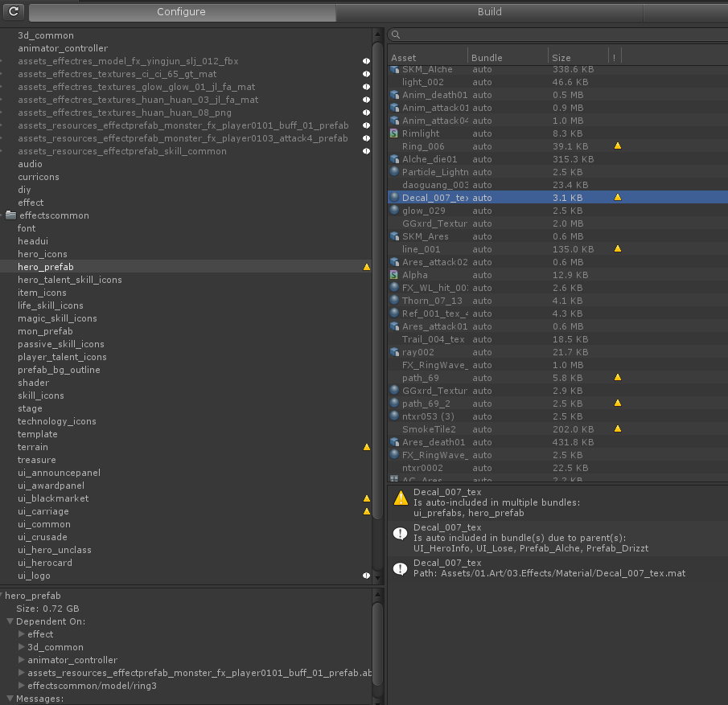Viewport: 728px width, 705px height.
Task: Click large warning icon in multiple-bundles message
Action: [401, 498]
